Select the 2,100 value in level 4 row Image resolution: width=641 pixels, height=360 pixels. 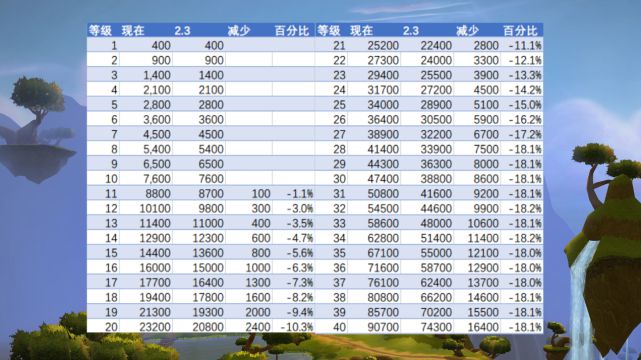tap(157, 90)
